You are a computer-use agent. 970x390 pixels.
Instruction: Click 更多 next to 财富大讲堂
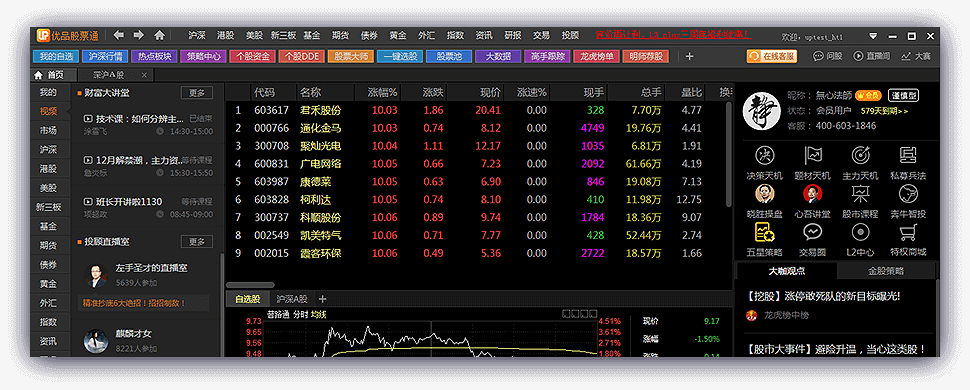(x=197, y=93)
